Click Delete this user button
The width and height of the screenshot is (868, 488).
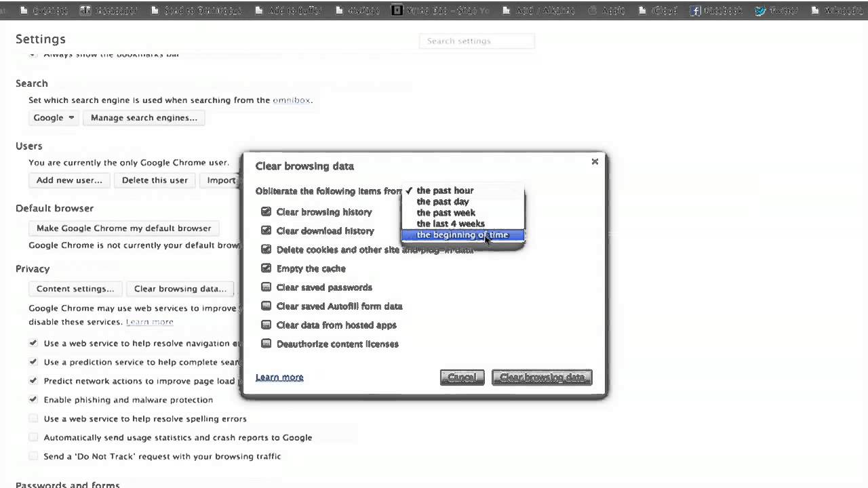[x=155, y=180]
